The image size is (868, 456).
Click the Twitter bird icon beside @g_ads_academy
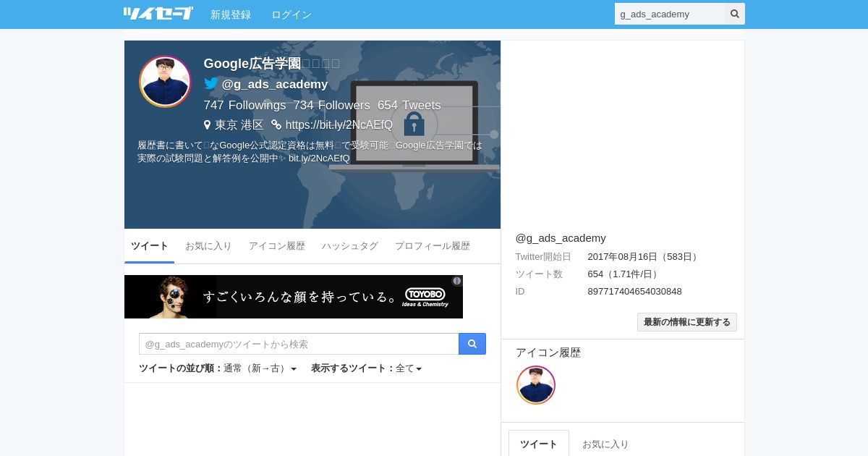tap(210, 84)
